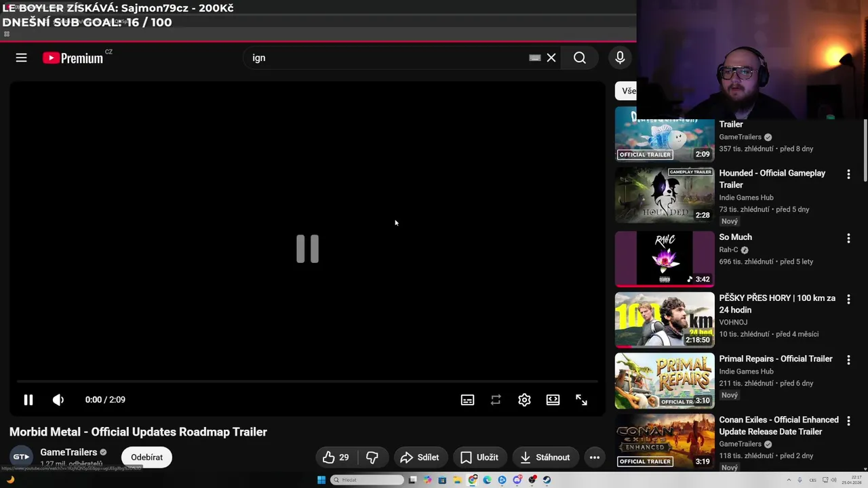
Task: Click inside the search field containing 'ign'
Action: 387,58
